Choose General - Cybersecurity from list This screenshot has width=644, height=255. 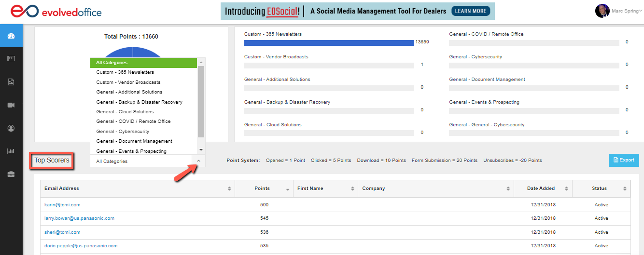143,132
